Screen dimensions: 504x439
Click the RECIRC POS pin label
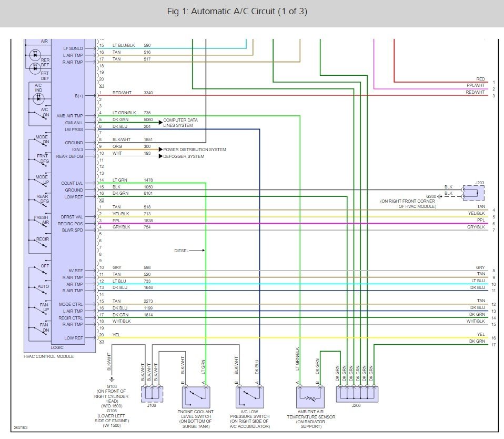tap(70, 224)
